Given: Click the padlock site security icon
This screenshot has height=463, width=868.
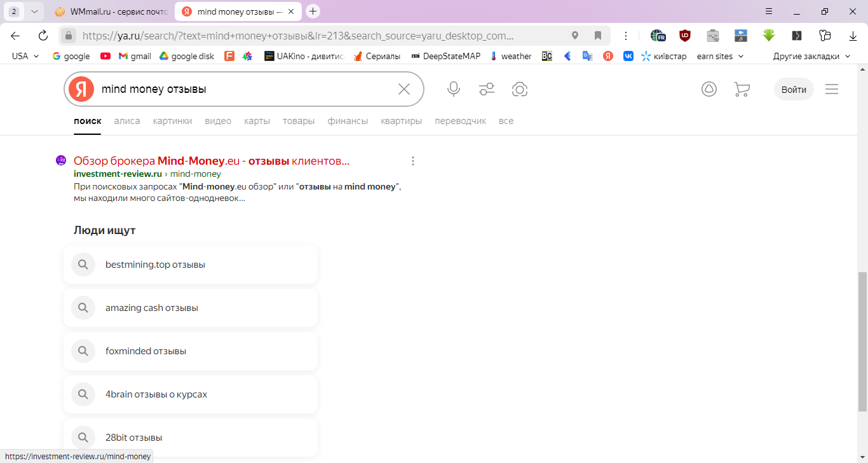Looking at the screenshot, I should pos(69,36).
